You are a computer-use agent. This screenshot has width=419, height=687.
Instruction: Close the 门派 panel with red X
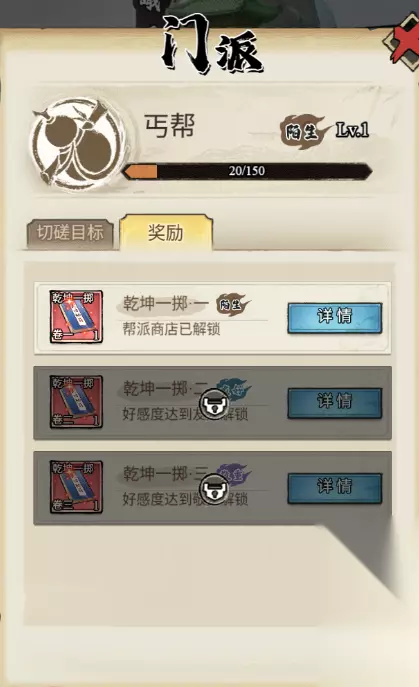(x=404, y=41)
